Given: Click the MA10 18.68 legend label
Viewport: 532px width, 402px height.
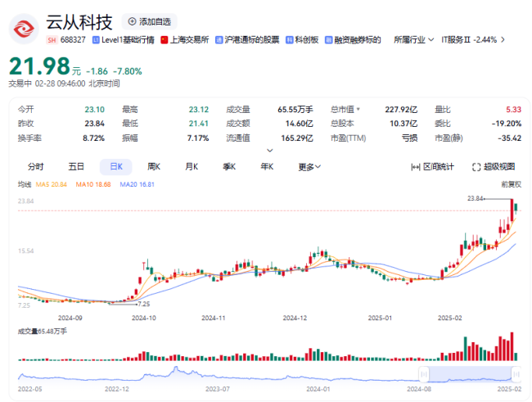Looking at the screenshot, I should [93, 184].
